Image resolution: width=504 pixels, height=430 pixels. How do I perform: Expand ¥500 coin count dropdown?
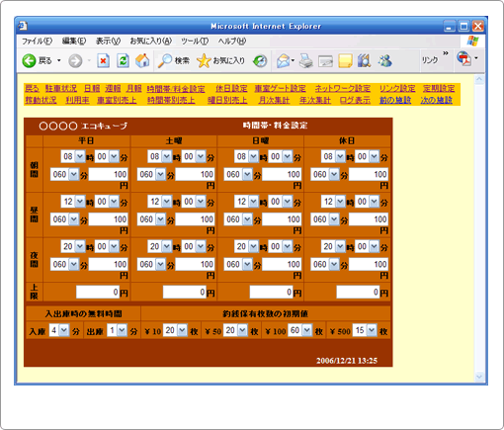coord(372,330)
